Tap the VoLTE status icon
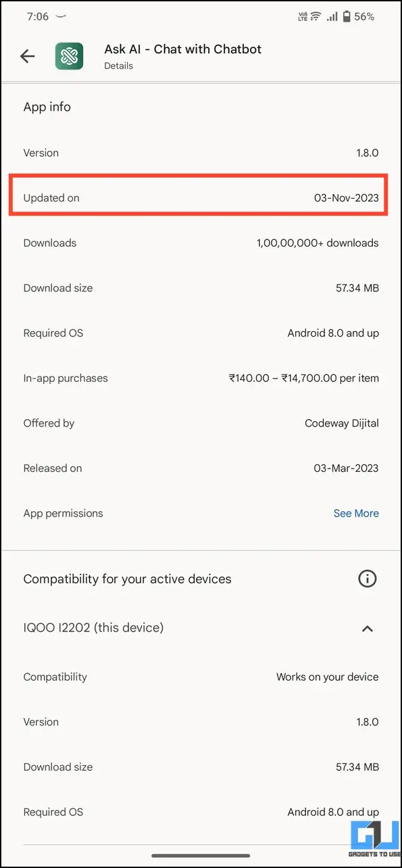The width and height of the screenshot is (402, 868). [301, 17]
